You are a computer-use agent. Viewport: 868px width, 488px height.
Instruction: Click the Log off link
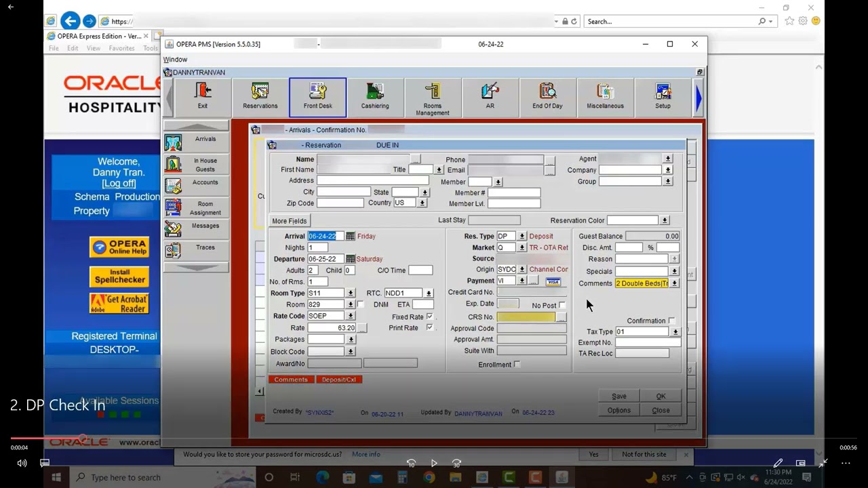coord(119,184)
